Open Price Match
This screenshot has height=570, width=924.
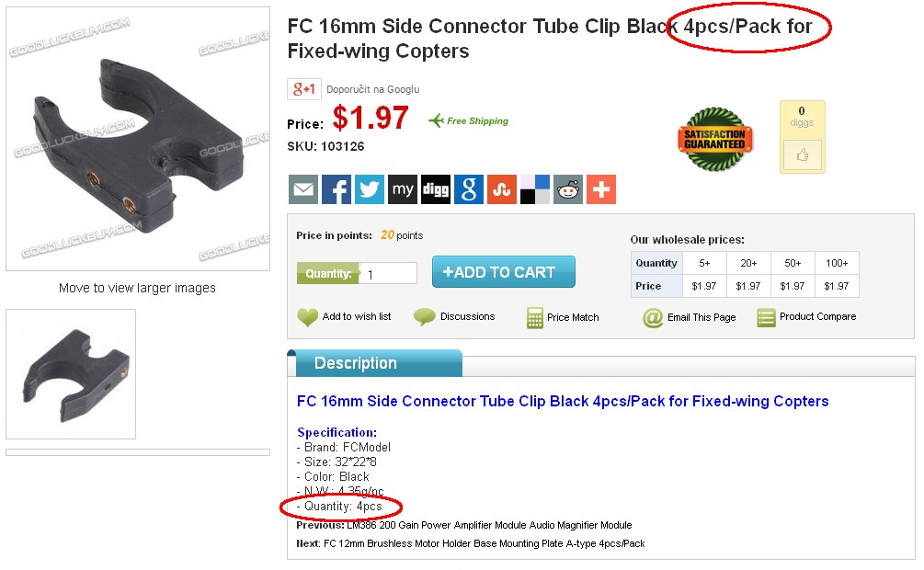[572, 318]
